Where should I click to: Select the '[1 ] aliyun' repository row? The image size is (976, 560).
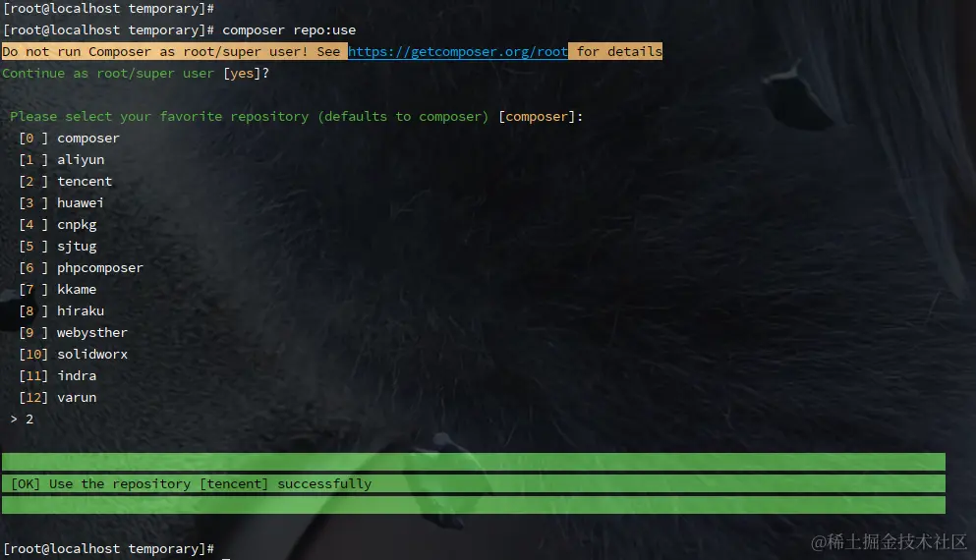click(62, 160)
